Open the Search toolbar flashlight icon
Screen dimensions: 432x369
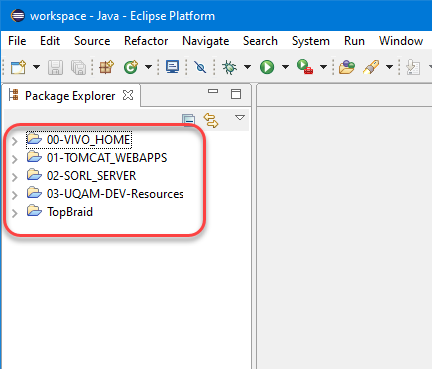tap(371, 67)
